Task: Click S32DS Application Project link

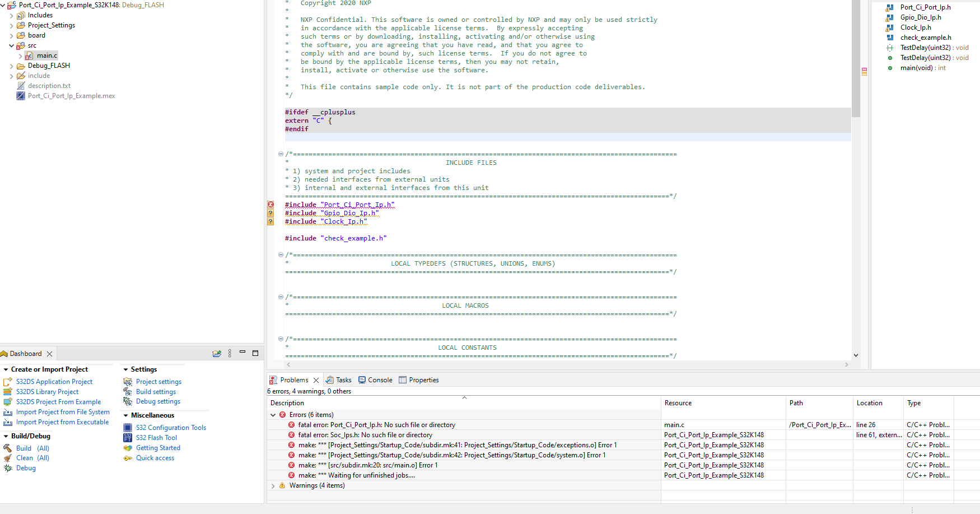Action: 54,382
